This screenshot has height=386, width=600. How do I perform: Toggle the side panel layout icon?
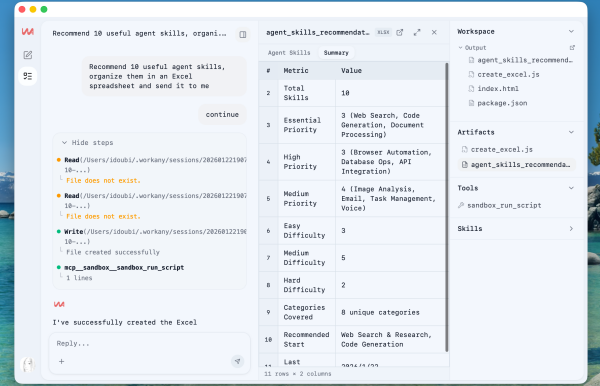(243, 34)
